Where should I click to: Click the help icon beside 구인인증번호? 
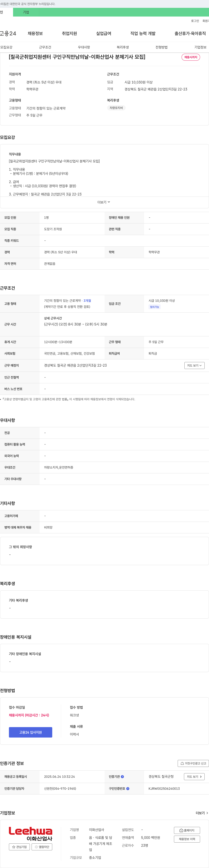pos(128,789)
